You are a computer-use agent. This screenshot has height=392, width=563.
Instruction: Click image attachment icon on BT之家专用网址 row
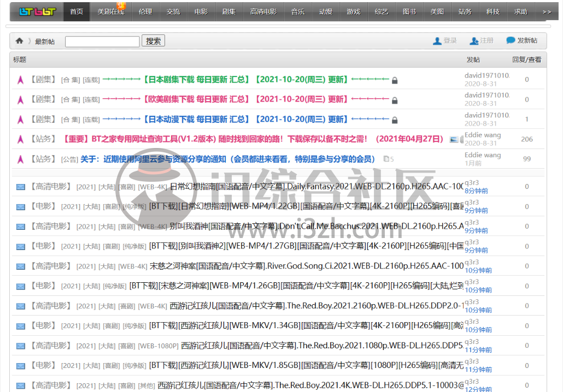(x=454, y=140)
